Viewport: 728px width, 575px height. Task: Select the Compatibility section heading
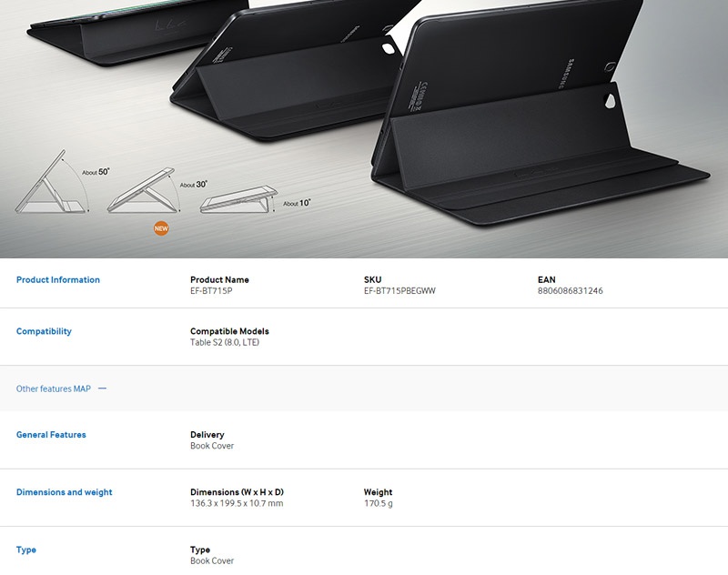(44, 332)
